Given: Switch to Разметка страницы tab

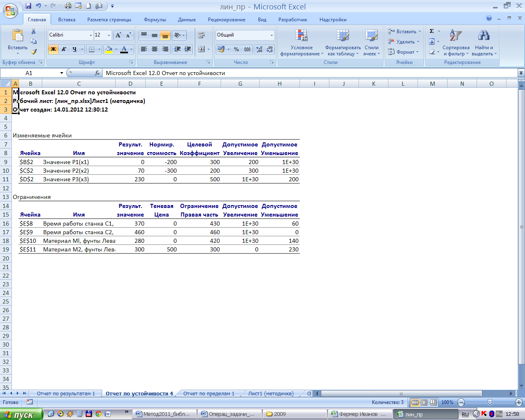Looking at the screenshot, I should click(109, 20).
